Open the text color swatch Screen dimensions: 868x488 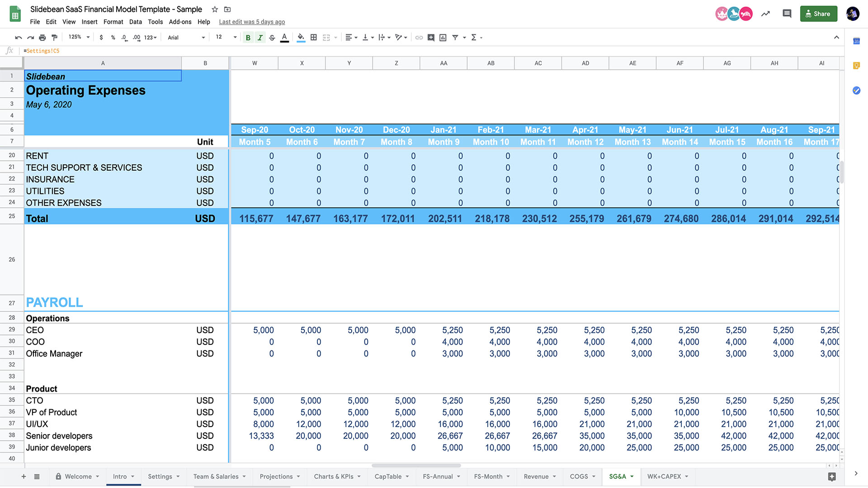coord(284,38)
